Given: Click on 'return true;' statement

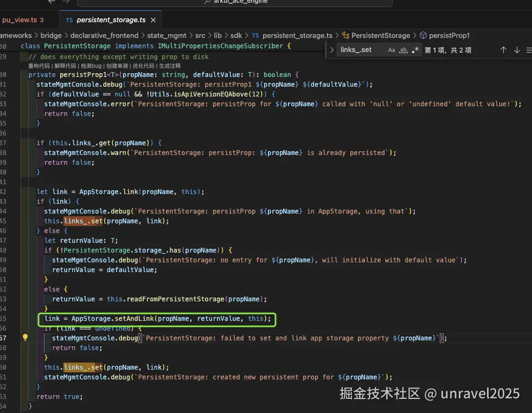Looking at the screenshot, I should click(60, 396).
